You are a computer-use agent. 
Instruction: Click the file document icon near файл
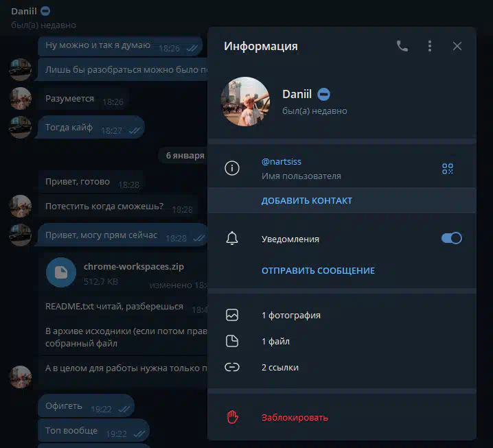(x=232, y=341)
